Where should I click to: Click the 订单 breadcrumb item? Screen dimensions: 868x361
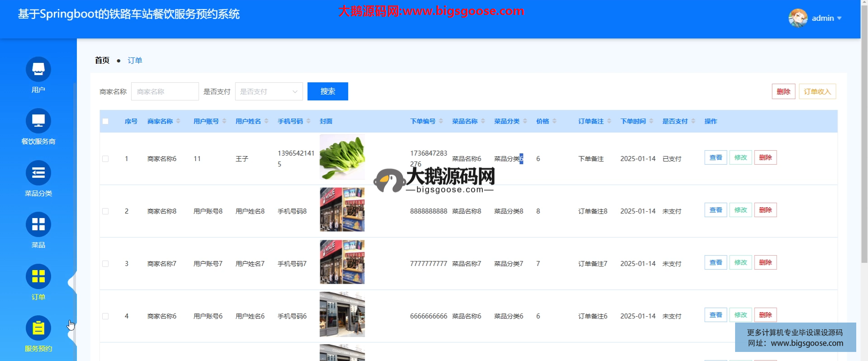pos(135,61)
